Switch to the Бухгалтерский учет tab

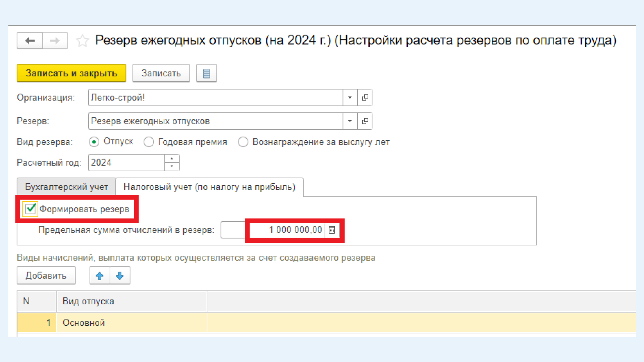click(x=66, y=187)
